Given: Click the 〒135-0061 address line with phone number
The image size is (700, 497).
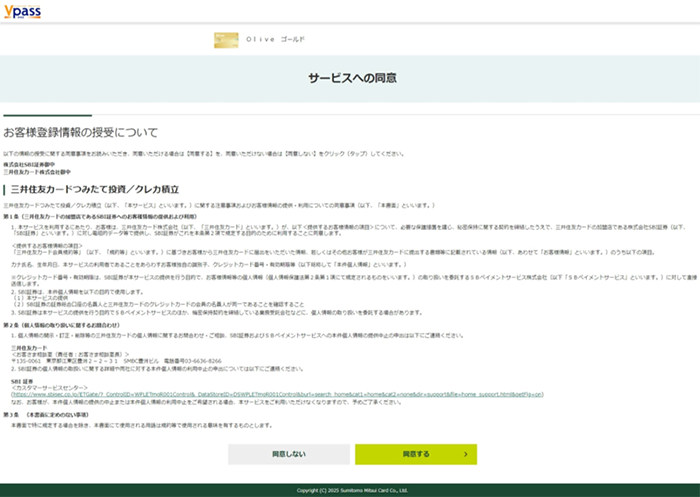Looking at the screenshot, I should click(116, 361).
